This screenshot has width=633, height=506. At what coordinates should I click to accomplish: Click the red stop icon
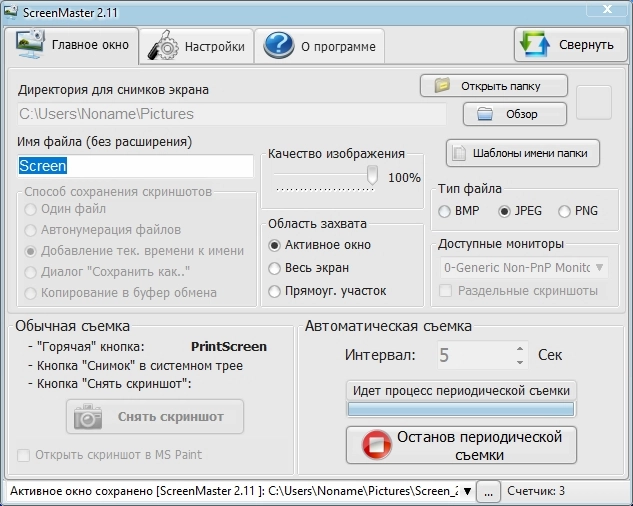(377, 445)
